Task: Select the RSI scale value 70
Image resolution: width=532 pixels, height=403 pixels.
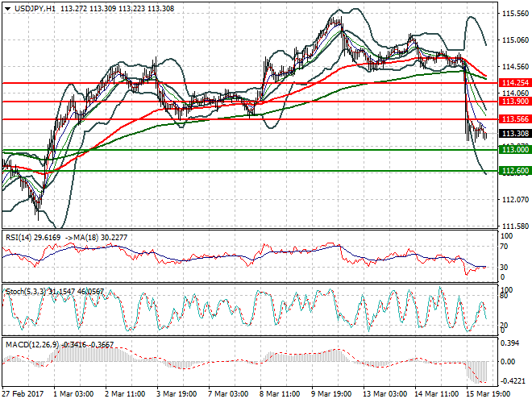Action: (504, 247)
